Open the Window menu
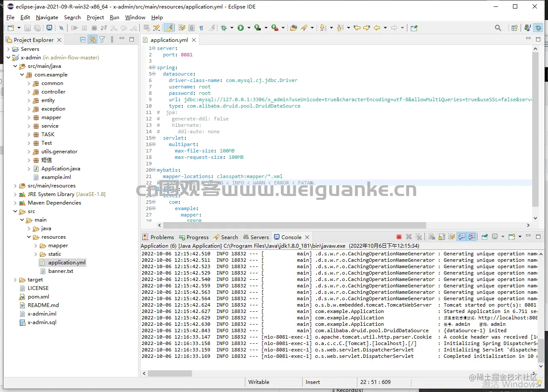The image size is (548, 392). click(x=135, y=17)
